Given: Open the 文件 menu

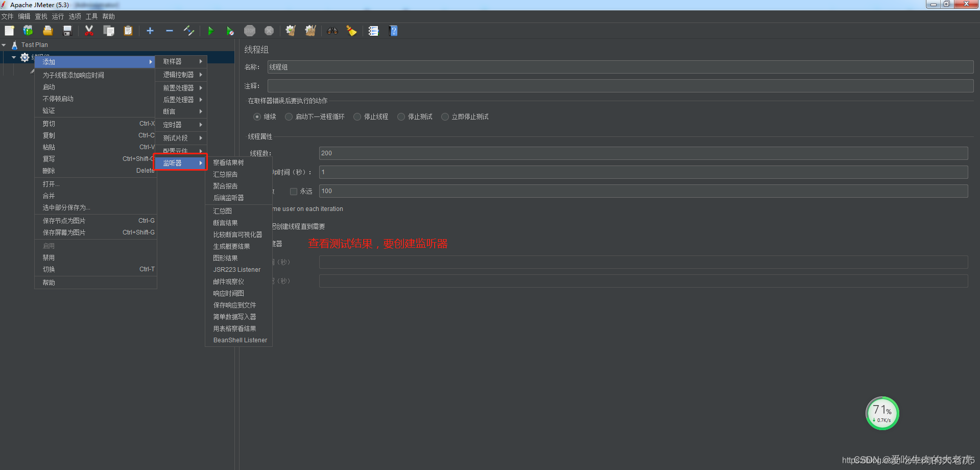Looking at the screenshot, I should point(8,16).
